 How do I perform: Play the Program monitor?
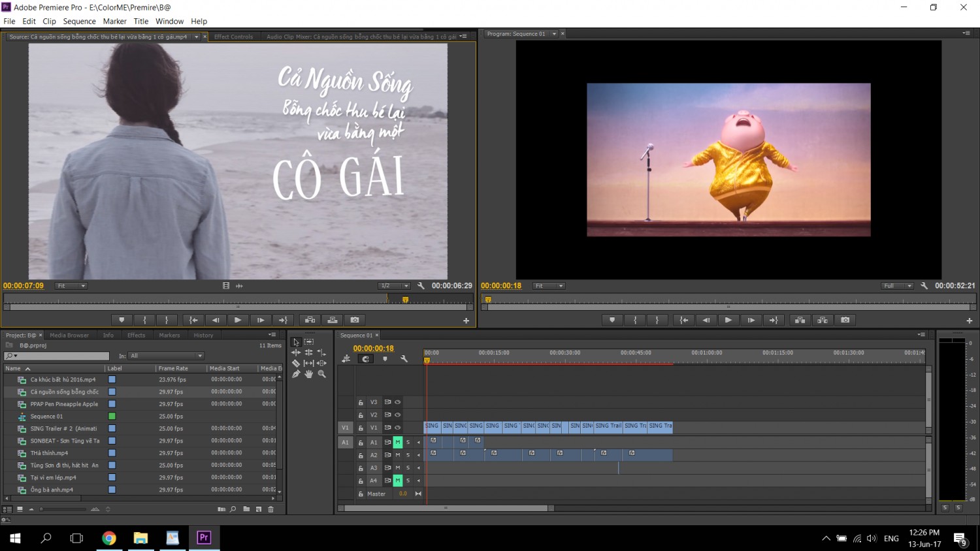728,320
